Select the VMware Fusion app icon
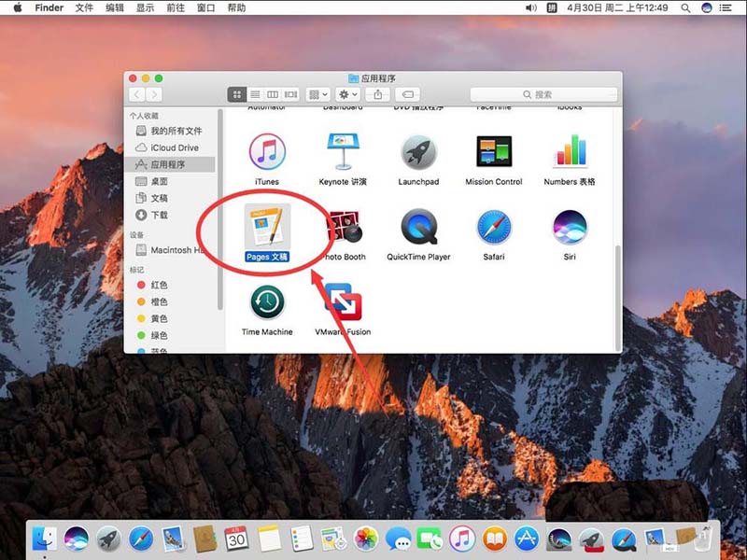 point(343,301)
